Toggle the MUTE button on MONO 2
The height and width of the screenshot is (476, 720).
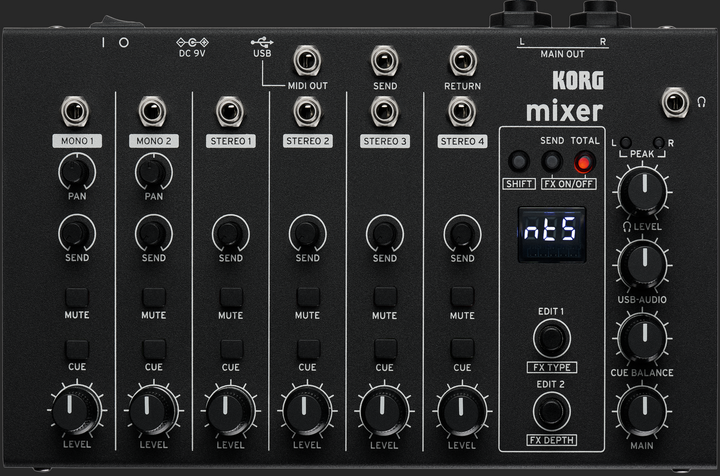(154, 297)
